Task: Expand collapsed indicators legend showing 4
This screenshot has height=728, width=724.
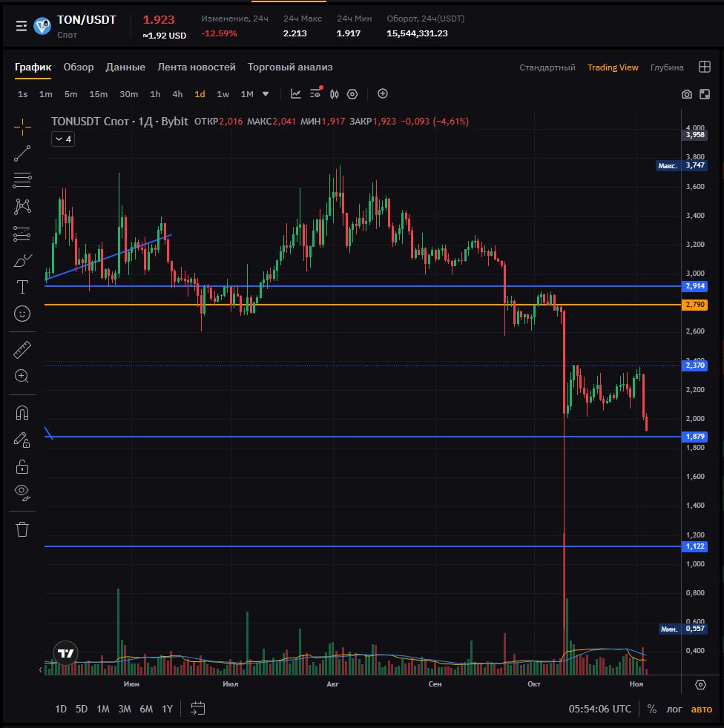Action: (x=63, y=139)
